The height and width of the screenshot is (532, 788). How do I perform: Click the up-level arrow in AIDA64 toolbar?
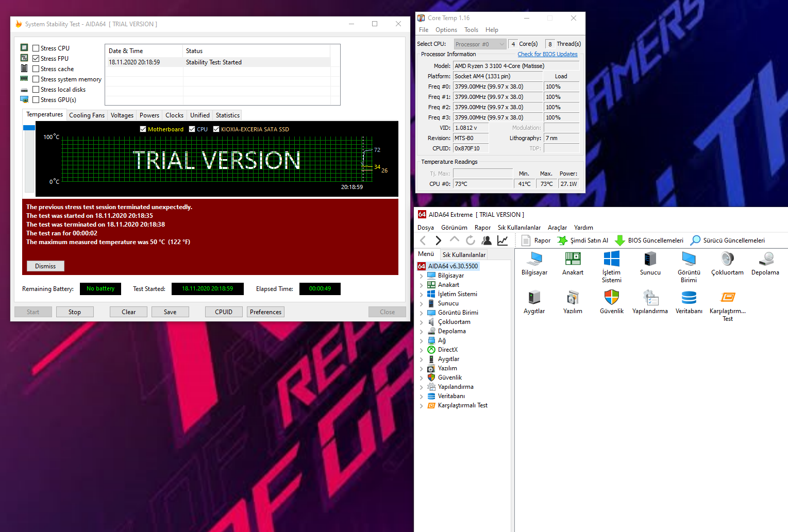pyautogui.click(x=454, y=239)
